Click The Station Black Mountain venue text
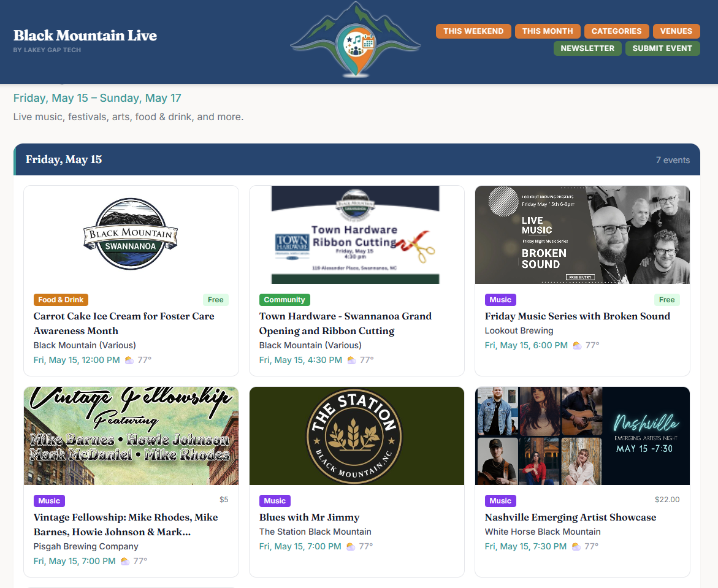 pyautogui.click(x=315, y=532)
